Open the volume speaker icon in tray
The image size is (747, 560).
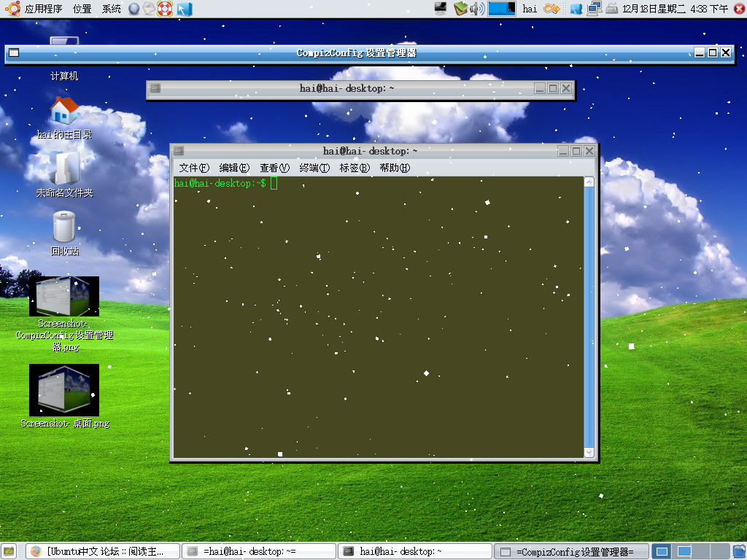[x=477, y=9]
